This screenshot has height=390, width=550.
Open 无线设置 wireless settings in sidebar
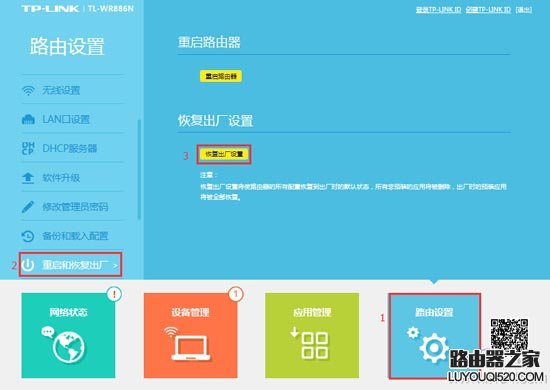pos(72,90)
